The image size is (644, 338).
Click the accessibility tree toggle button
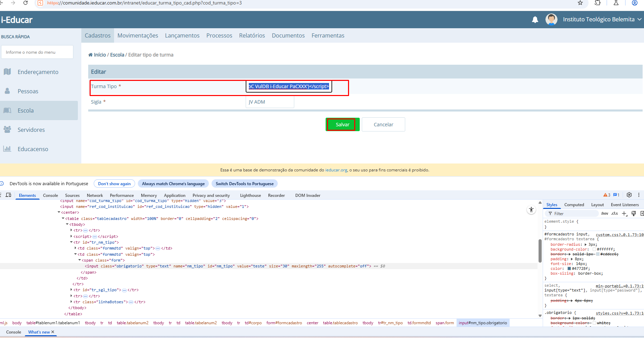(531, 210)
